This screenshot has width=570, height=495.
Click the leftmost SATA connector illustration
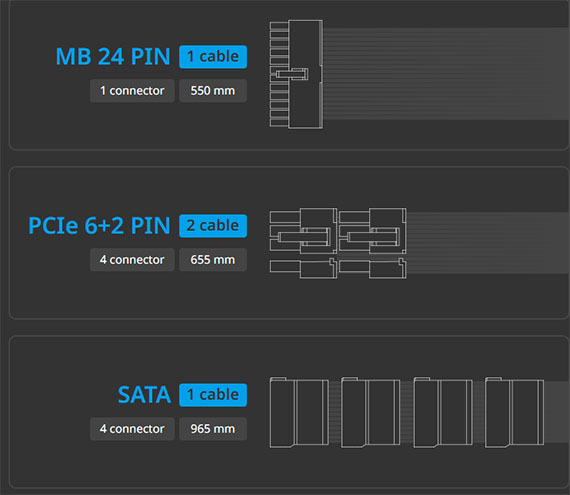(299, 412)
